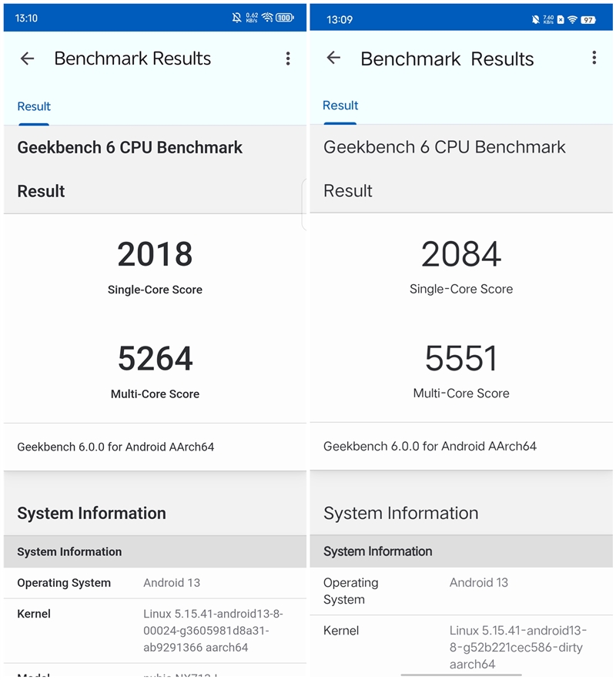This screenshot has height=680, width=616.
Task: Select the Result tab on the right screen
Action: coord(340,106)
